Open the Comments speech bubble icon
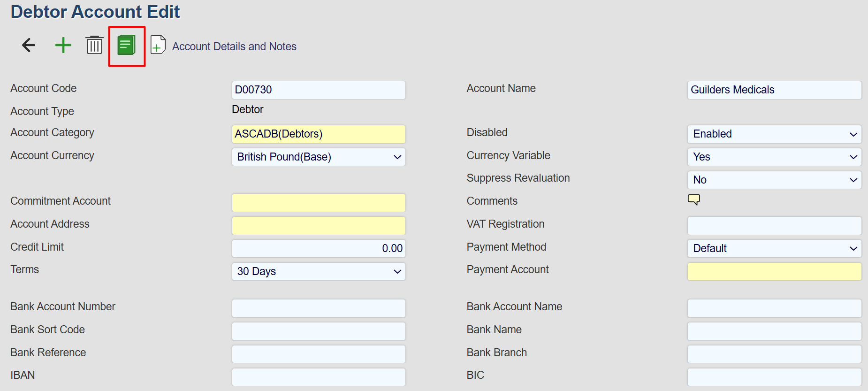The width and height of the screenshot is (868, 391). click(x=694, y=199)
